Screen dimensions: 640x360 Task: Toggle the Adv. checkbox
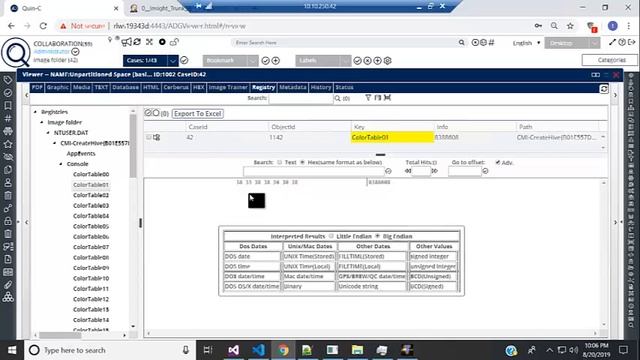click(x=498, y=162)
